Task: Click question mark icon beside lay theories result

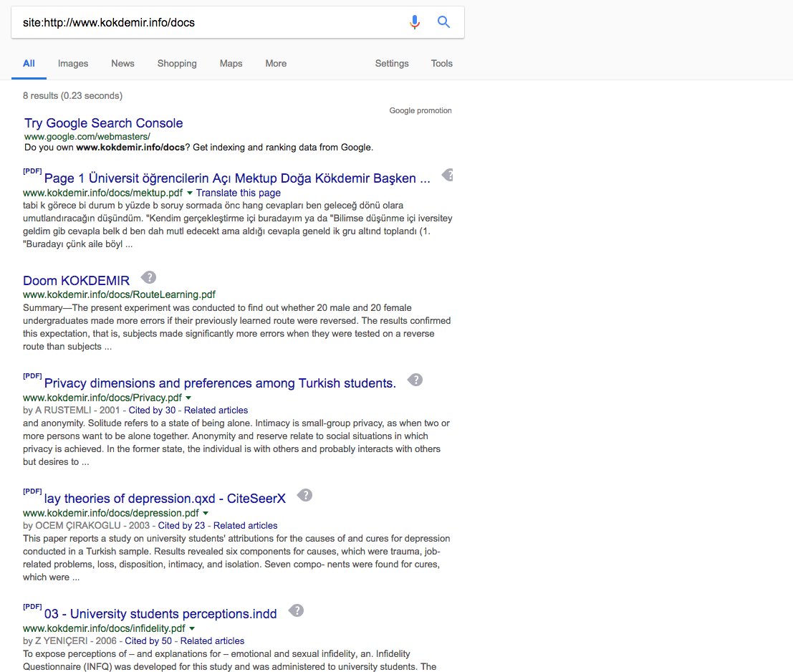Action: [305, 495]
